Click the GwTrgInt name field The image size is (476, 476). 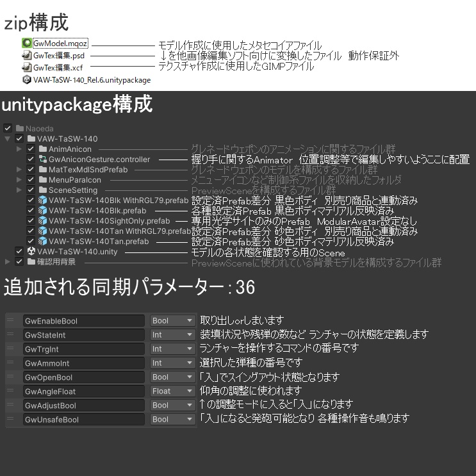84,349
